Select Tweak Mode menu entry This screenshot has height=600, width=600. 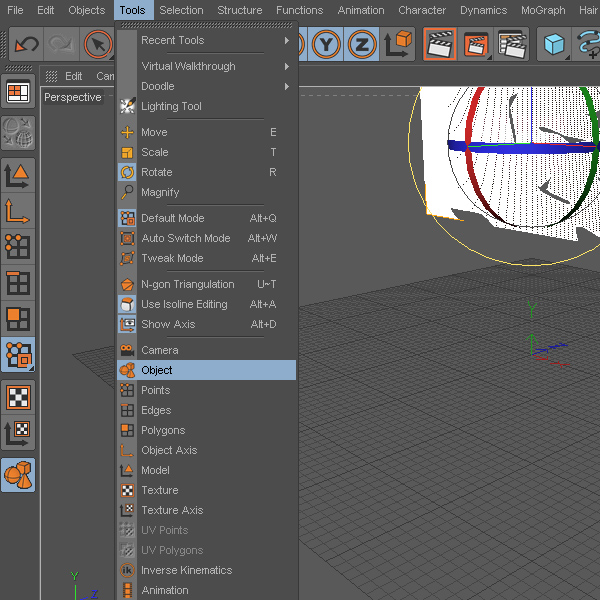pyautogui.click(x=207, y=258)
